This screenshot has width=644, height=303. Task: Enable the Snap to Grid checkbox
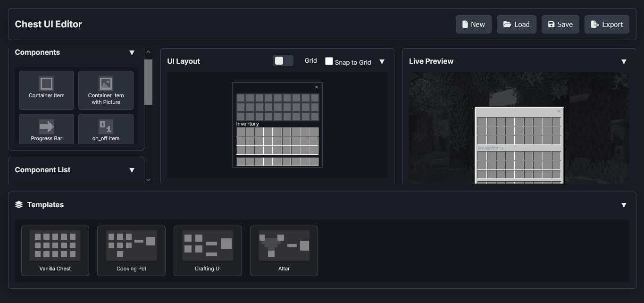(329, 61)
